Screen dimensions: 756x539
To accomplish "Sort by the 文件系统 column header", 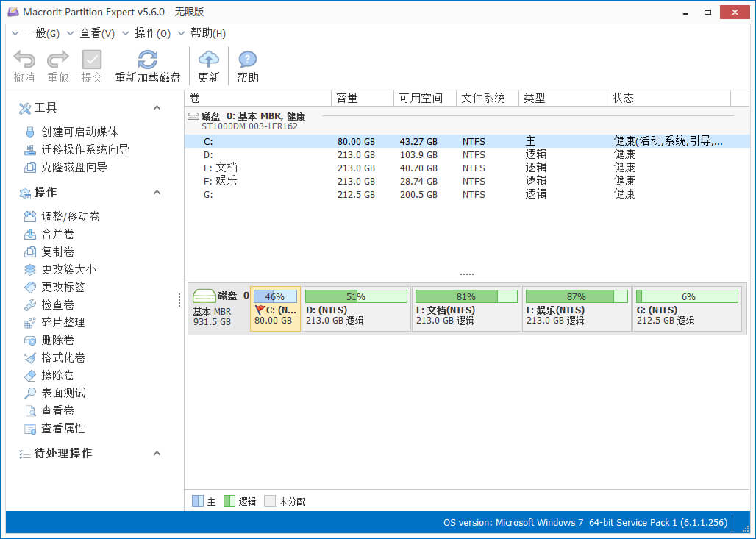I will click(488, 99).
